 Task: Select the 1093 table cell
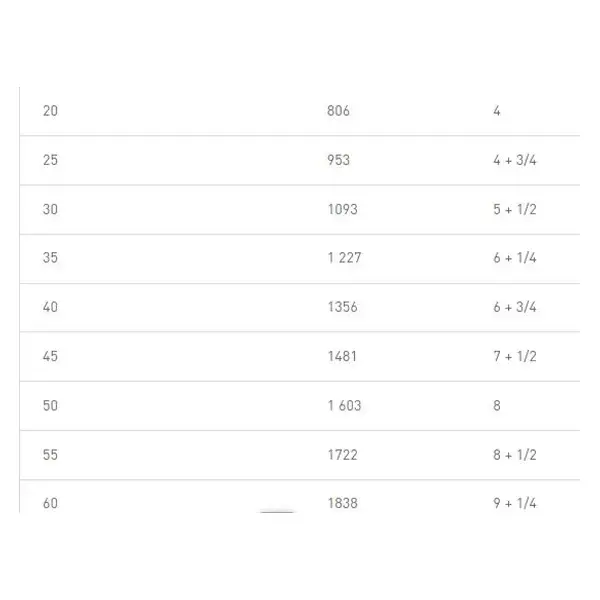pyautogui.click(x=342, y=209)
